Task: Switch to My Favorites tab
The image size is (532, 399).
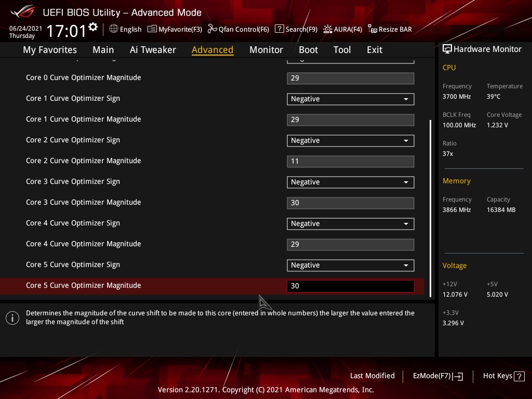Action: [x=50, y=50]
